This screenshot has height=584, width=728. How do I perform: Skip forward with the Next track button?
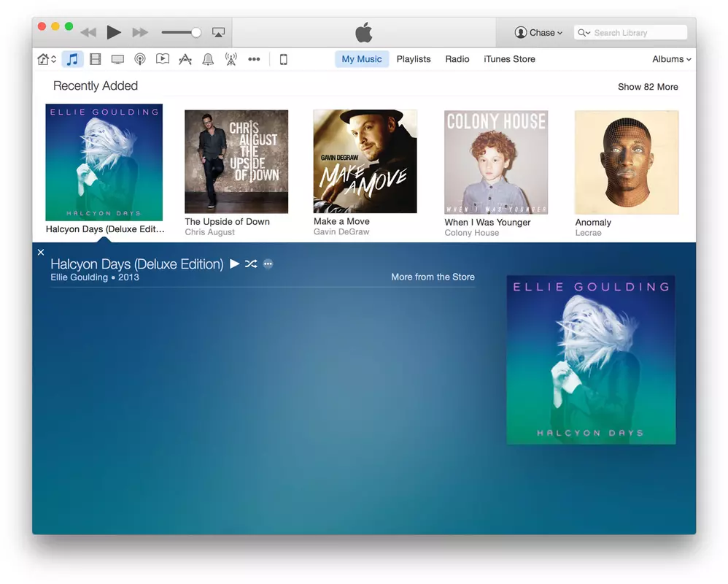(x=140, y=33)
